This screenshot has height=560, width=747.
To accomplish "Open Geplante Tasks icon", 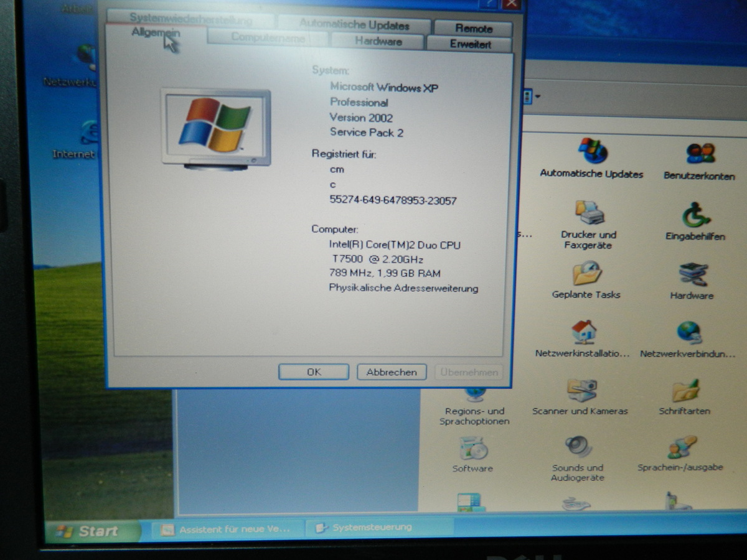I will [x=586, y=274].
